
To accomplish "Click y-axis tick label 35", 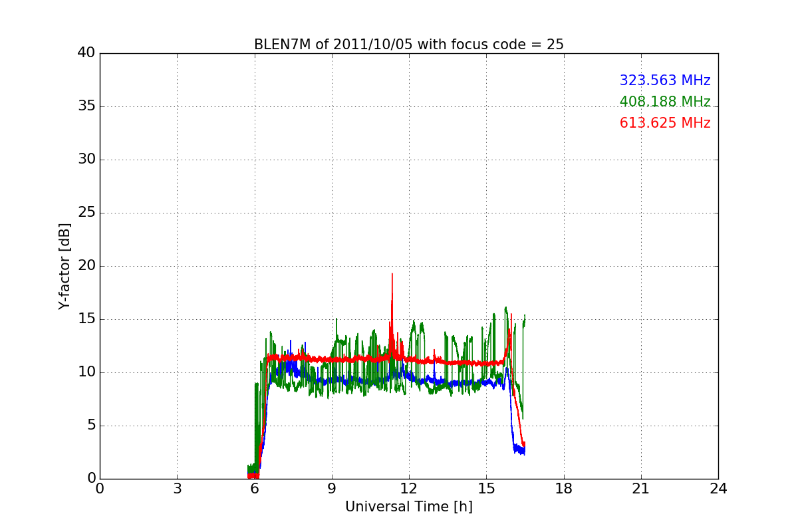I will (x=86, y=106).
